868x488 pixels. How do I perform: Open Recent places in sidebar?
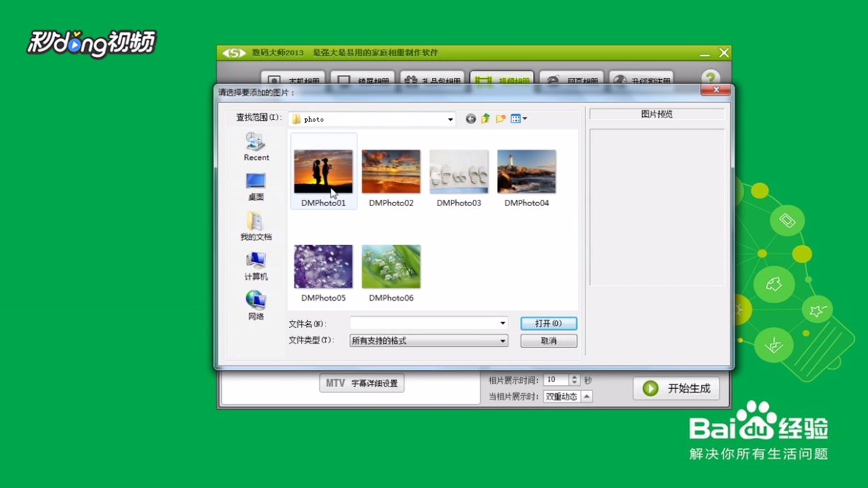256,147
